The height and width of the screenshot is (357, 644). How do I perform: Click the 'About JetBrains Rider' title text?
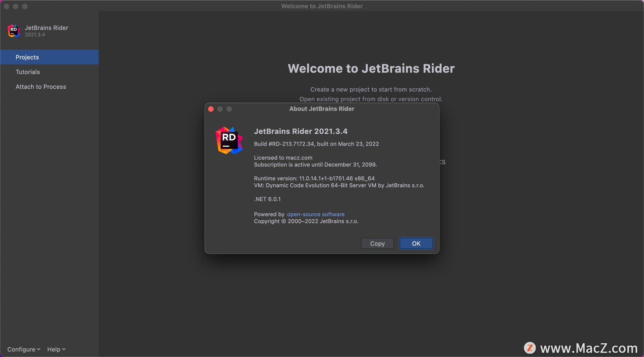point(322,109)
